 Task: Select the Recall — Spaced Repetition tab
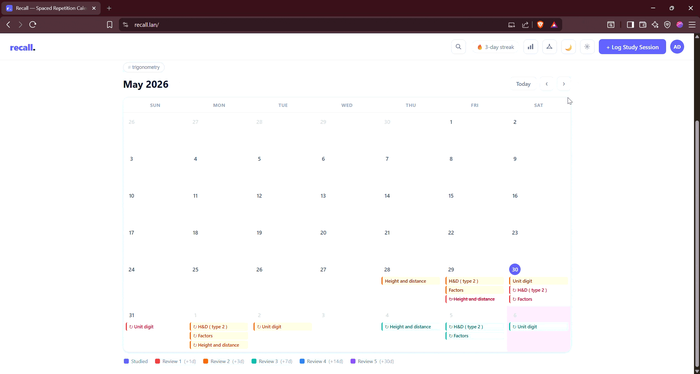pyautogui.click(x=50, y=8)
